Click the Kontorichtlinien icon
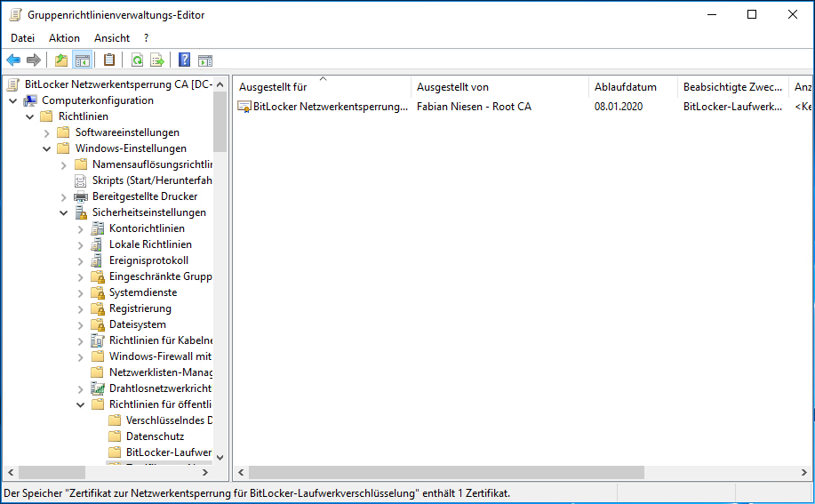815x504 pixels. coord(97,228)
